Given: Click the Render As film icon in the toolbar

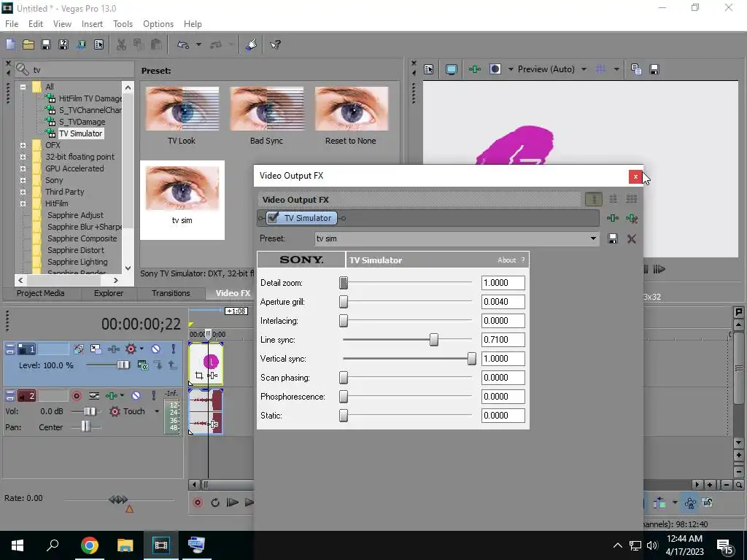Looking at the screenshot, I should [81, 44].
